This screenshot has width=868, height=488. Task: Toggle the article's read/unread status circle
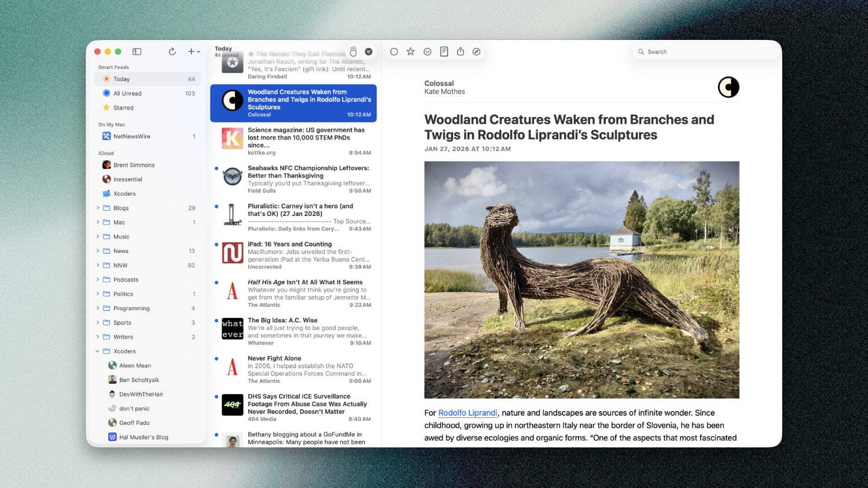394,52
